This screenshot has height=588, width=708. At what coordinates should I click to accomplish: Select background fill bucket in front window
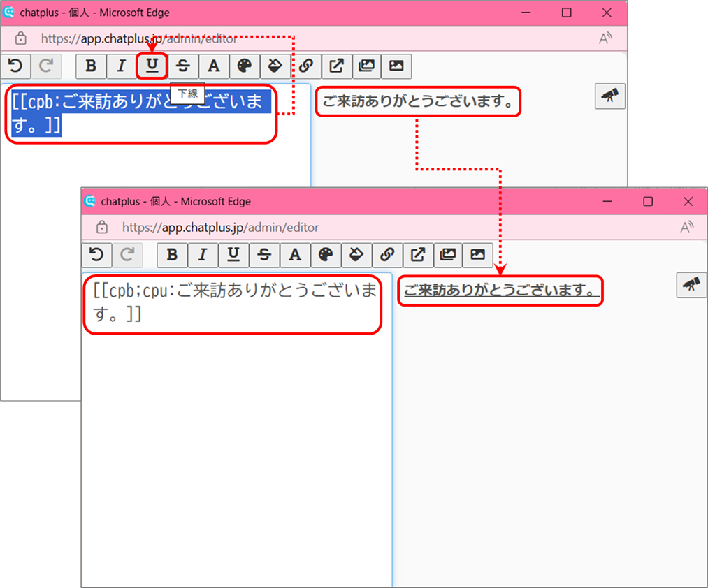(356, 255)
